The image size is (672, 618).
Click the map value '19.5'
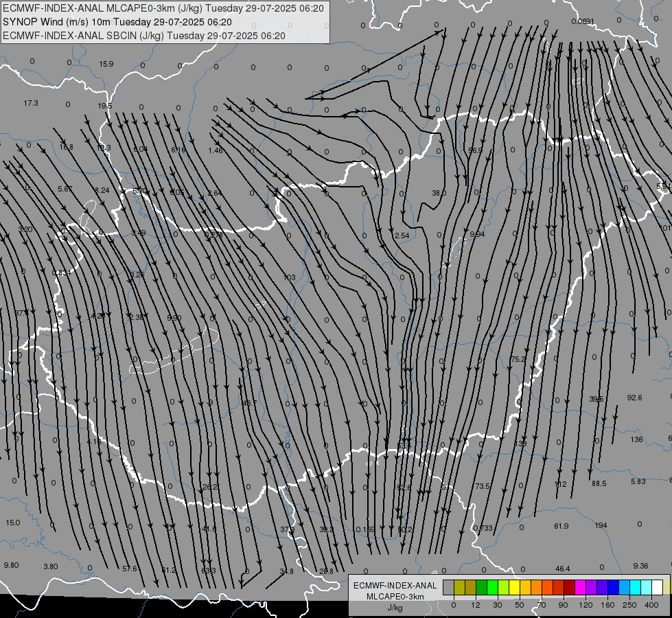(x=104, y=106)
